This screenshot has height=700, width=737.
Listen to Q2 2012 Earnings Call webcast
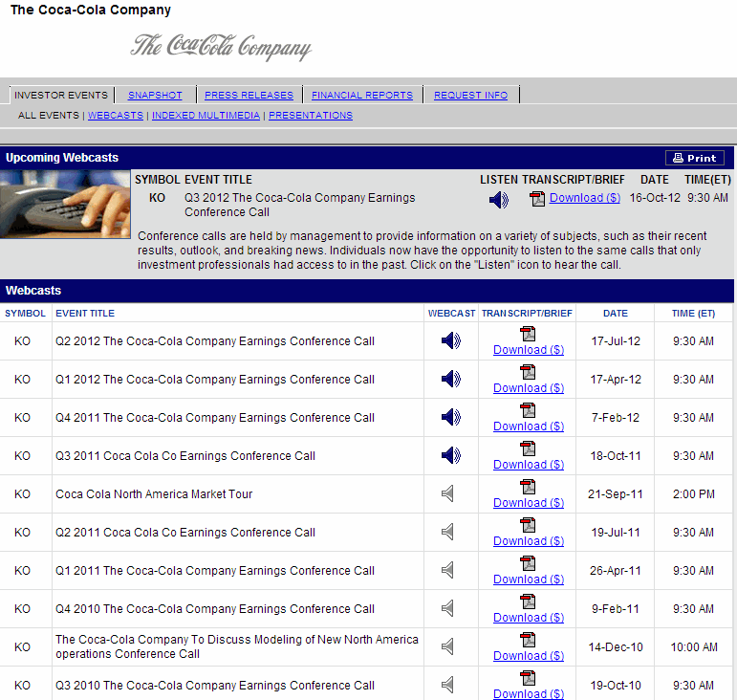click(451, 340)
